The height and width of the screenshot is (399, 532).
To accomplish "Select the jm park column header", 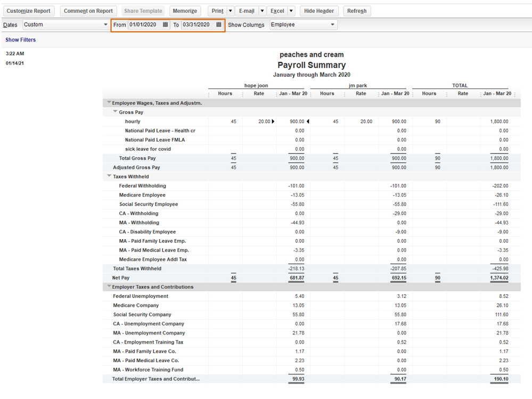I will [358, 85].
